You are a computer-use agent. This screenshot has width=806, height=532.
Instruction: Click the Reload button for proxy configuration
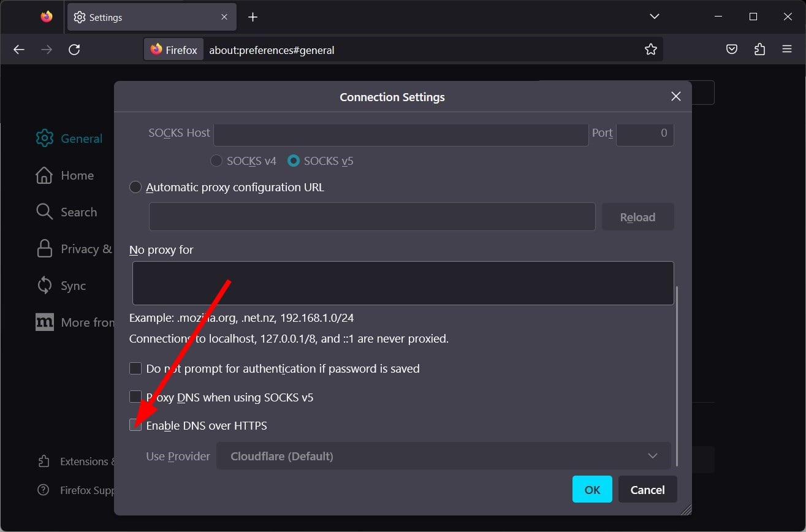tap(637, 216)
